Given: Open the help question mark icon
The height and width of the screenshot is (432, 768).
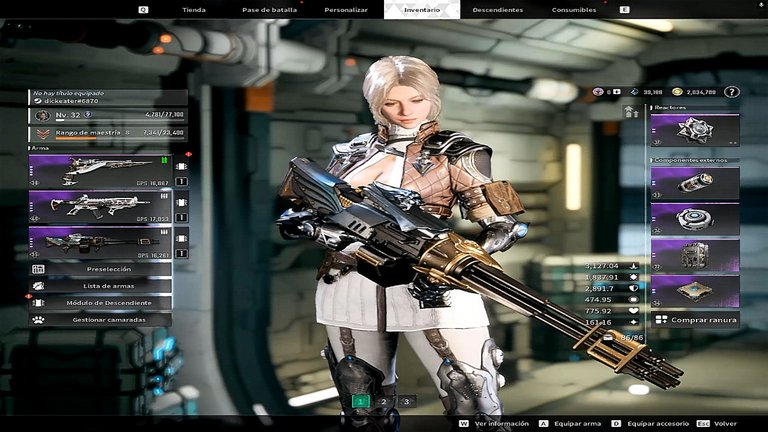Looking at the screenshot, I should (x=731, y=92).
